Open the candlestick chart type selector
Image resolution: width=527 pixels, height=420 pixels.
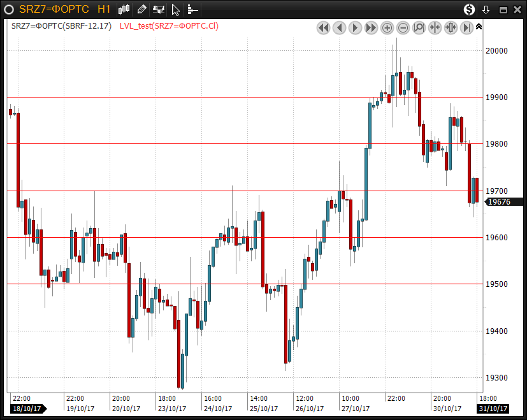124,9
